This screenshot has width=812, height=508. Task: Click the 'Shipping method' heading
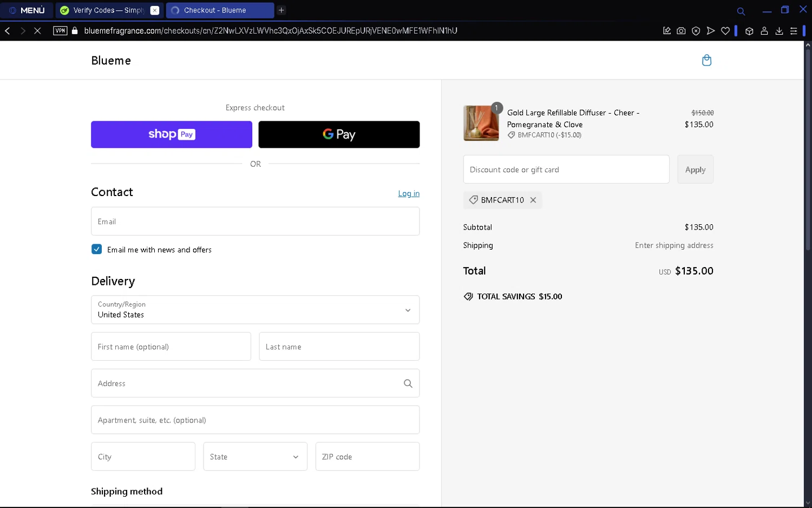click(x=127, y=491)
